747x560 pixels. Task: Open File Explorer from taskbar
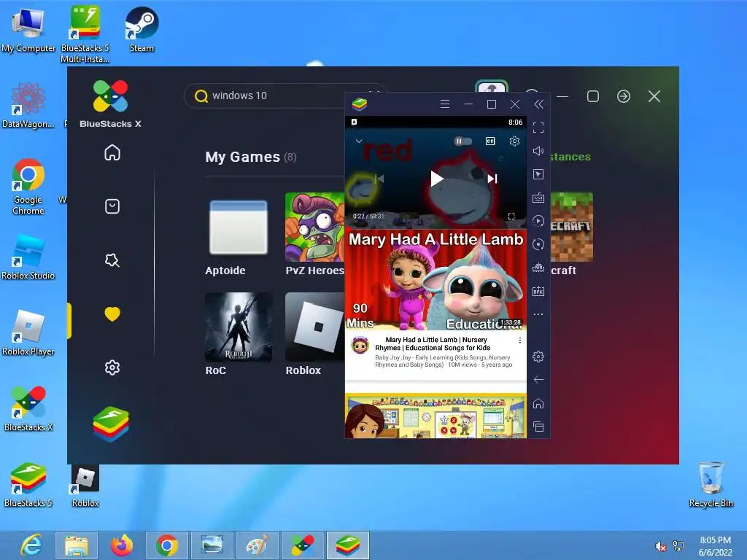click(77, 545)
